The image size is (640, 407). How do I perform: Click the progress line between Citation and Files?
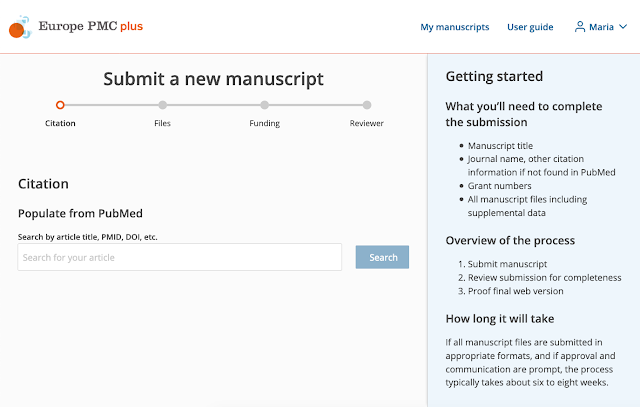pos(111,104)
